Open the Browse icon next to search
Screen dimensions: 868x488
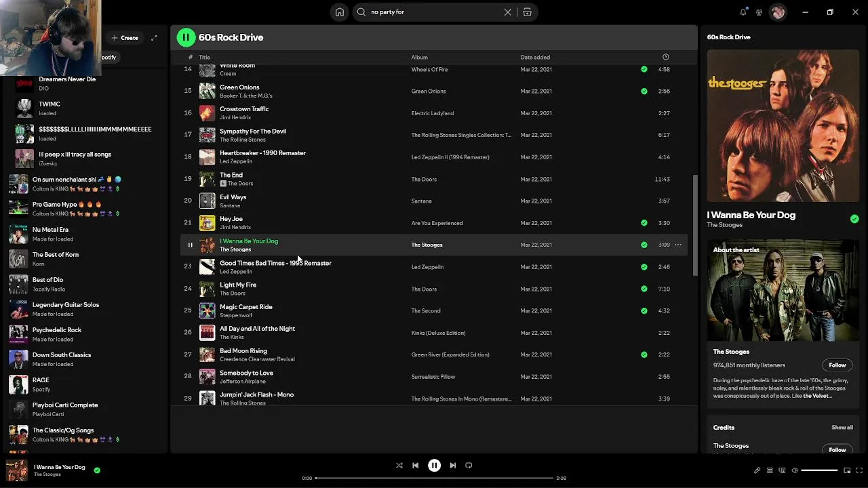pos(527,12)
